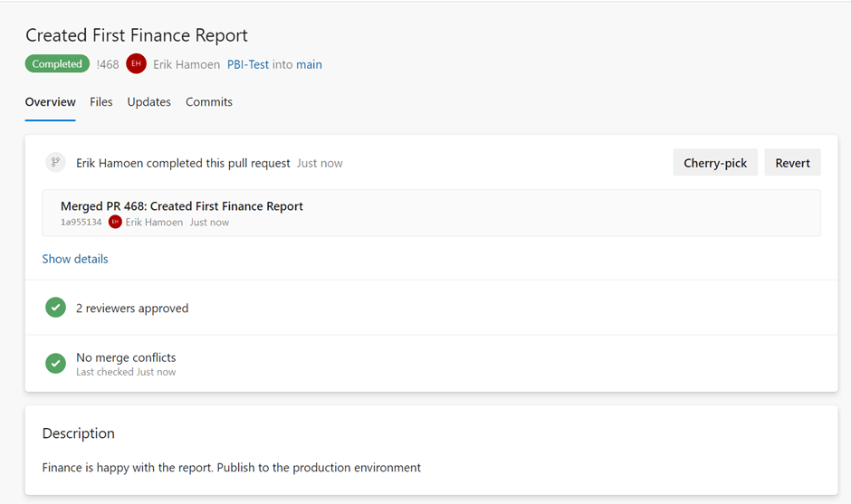Screen dimensions: 851x504
Task: Click the Completed status badge
Action: pyautogui.click(x=57, y=64)
